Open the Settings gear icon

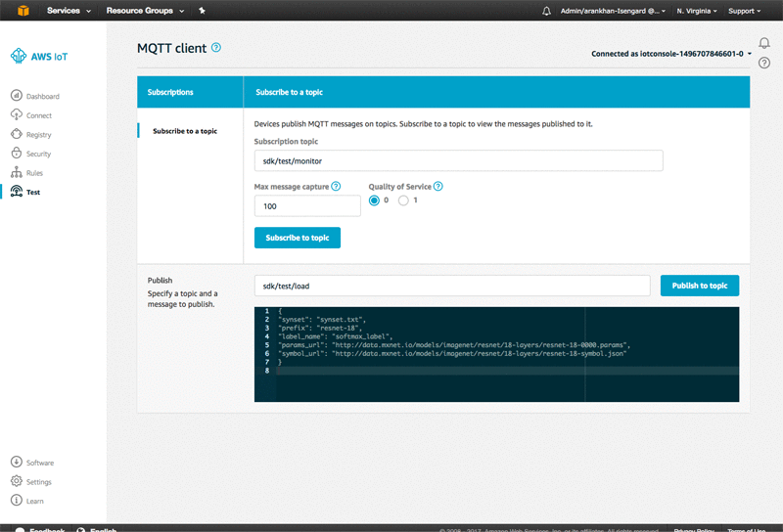tap(17, 480)
